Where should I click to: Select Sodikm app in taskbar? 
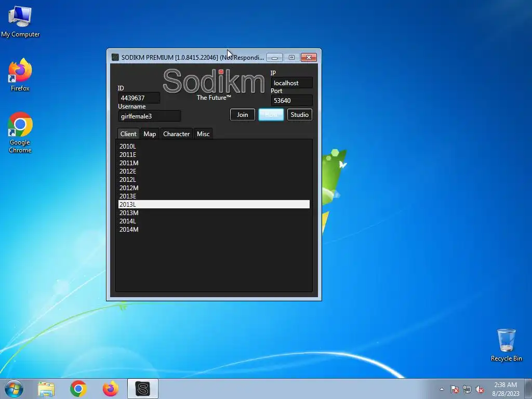[x=143, y=389]
